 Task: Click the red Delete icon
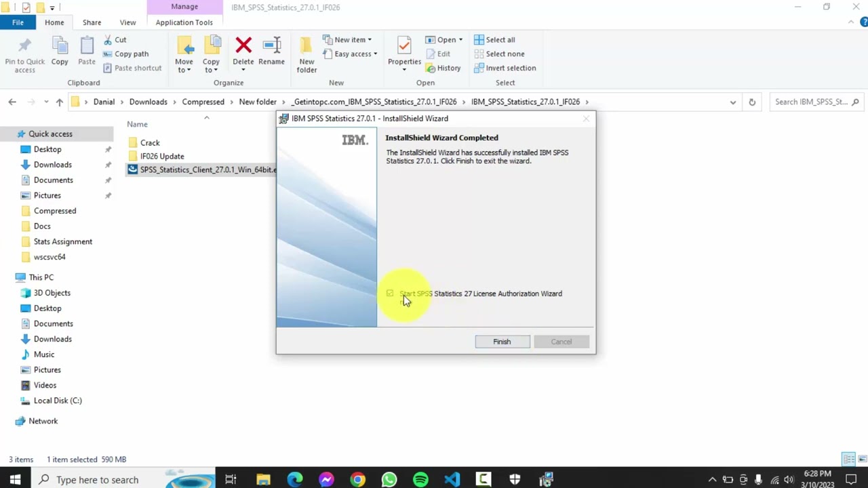coord(243,46)
